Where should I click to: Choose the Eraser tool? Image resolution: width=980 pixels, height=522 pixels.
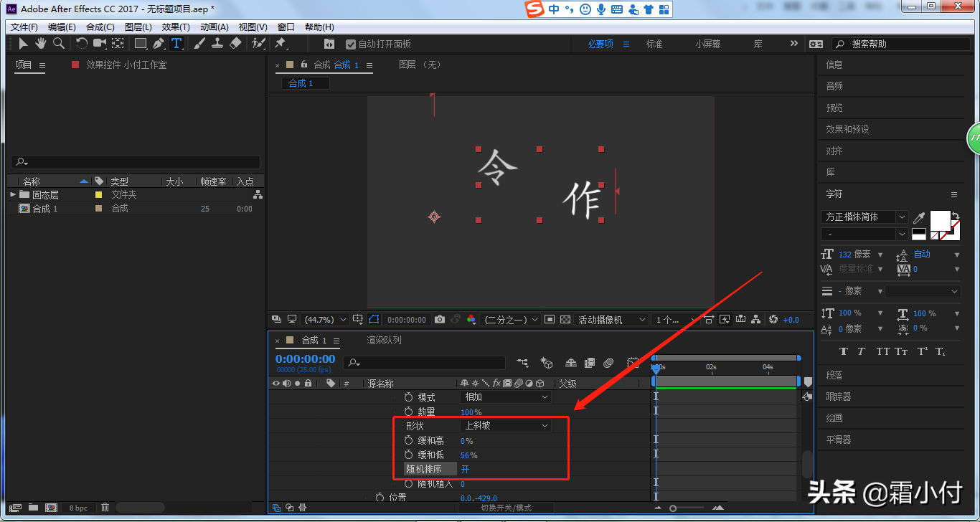coord(235,44)
